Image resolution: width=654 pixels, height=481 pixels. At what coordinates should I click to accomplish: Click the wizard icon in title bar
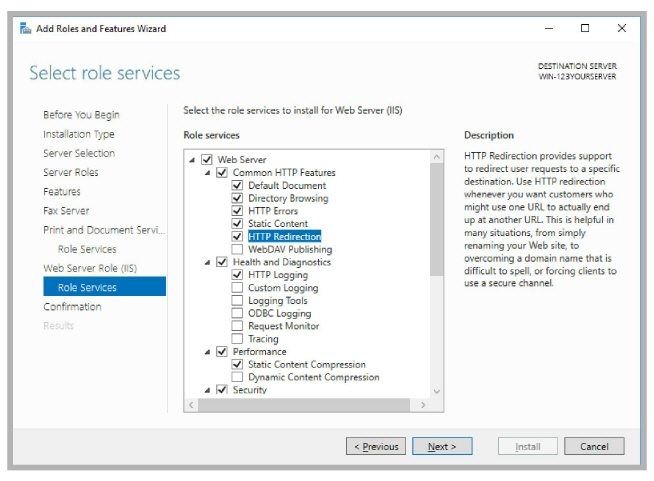click(25, 28)
